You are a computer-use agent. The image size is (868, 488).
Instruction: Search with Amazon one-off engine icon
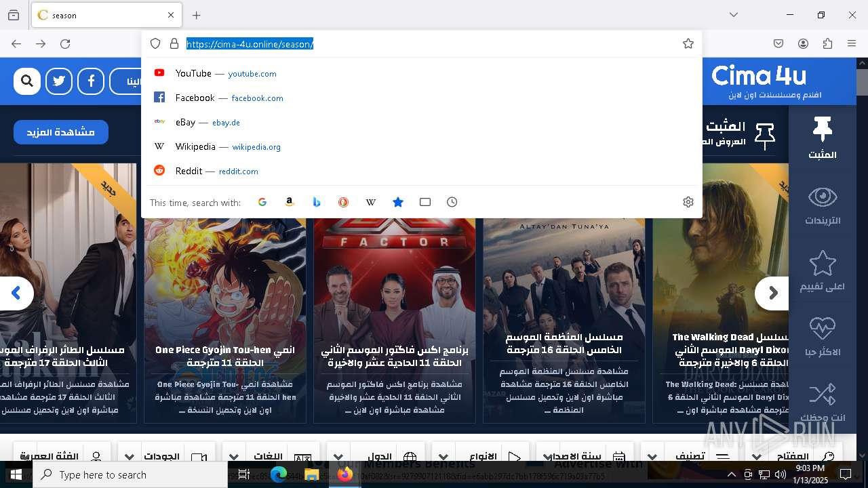coord(290,202)
